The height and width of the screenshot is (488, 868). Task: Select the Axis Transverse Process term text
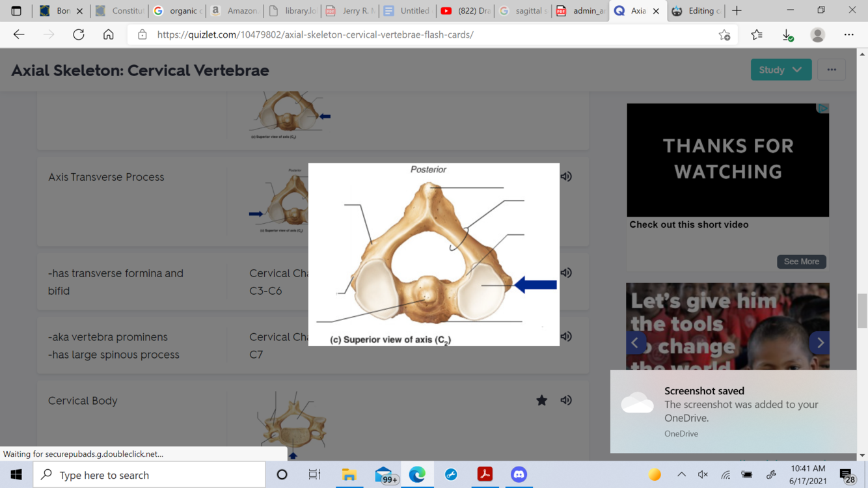click(106, 177)
